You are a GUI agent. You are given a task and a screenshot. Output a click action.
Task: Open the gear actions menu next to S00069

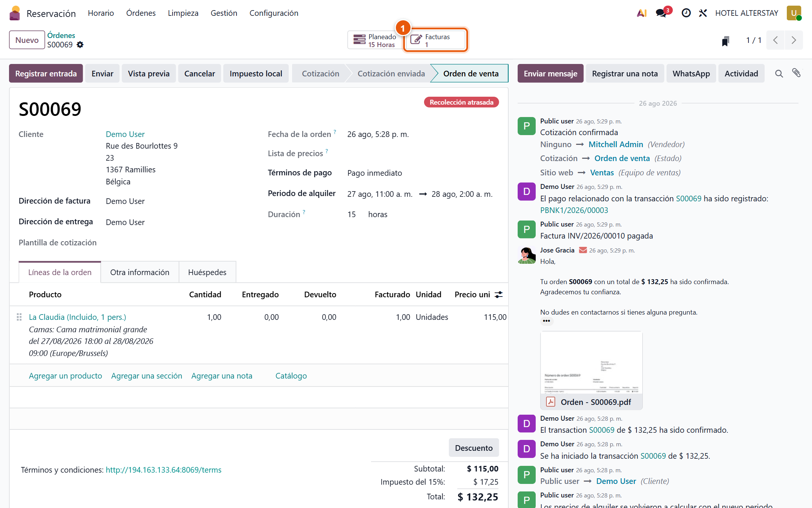click(80, 45)
